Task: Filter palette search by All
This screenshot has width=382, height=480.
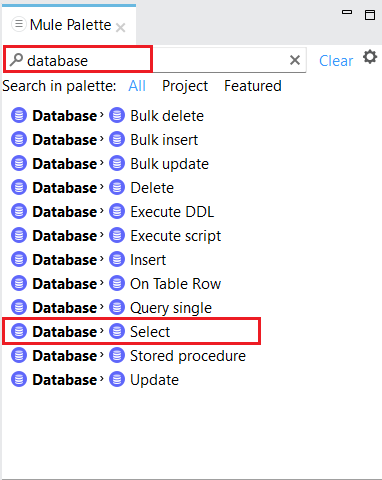Action: tap(137, 86)
